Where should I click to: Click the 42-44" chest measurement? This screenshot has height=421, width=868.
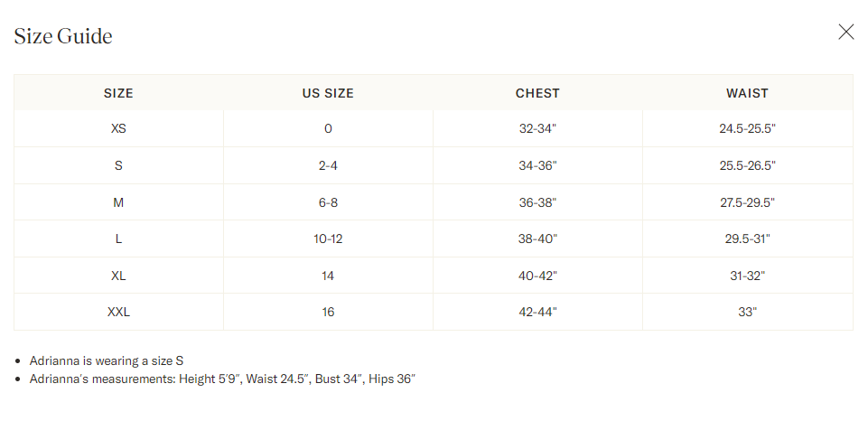537,313
